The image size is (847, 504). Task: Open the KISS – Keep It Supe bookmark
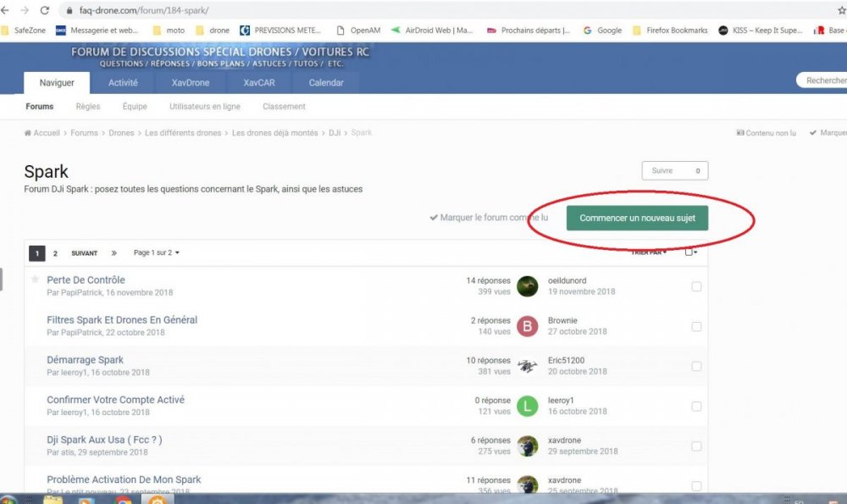click(761, 30)
